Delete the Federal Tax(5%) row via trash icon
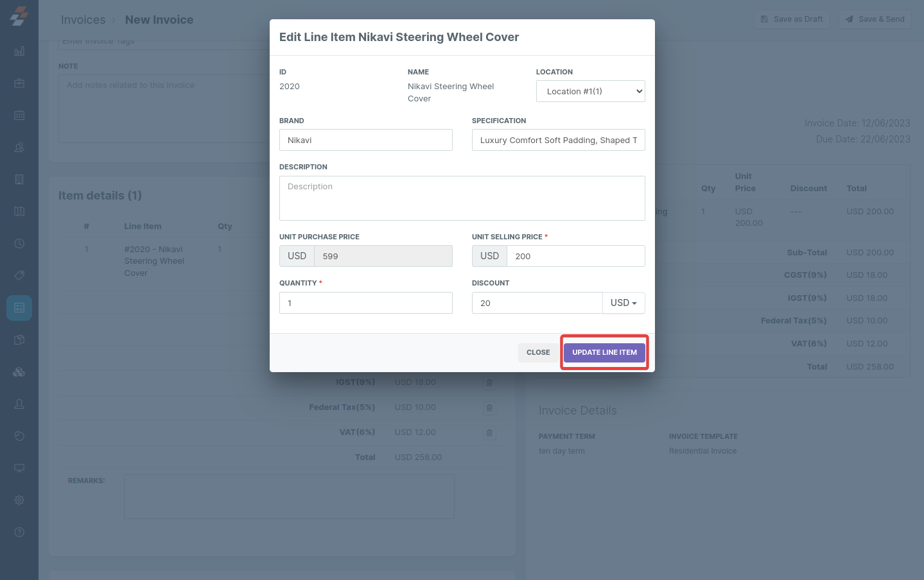 click(489, 408)
